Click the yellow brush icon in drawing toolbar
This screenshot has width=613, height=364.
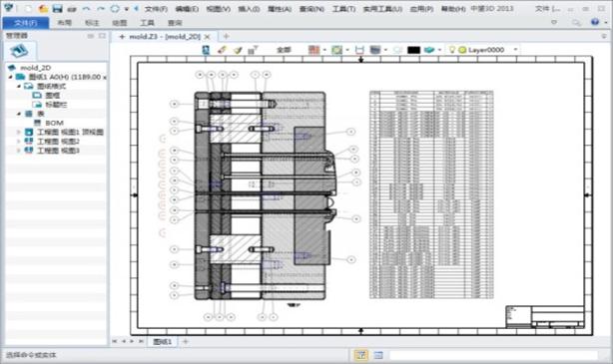pyautogui.click(x=238, y=50)
